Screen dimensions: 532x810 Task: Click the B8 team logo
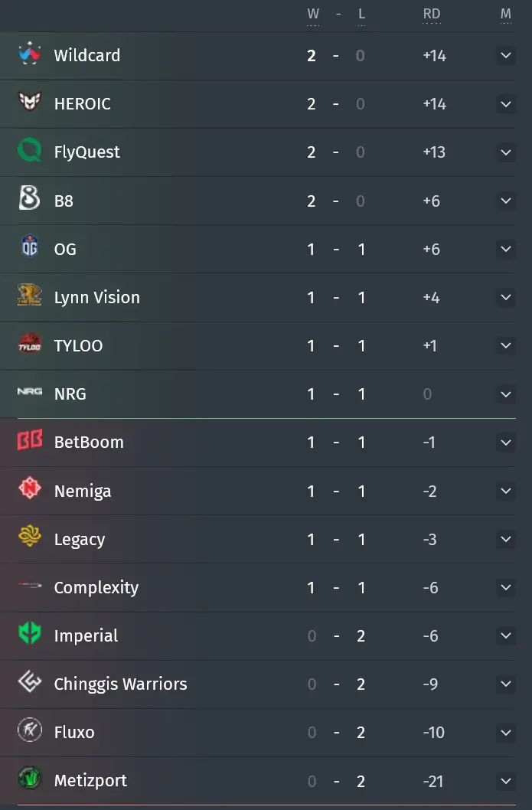[29, 199]
